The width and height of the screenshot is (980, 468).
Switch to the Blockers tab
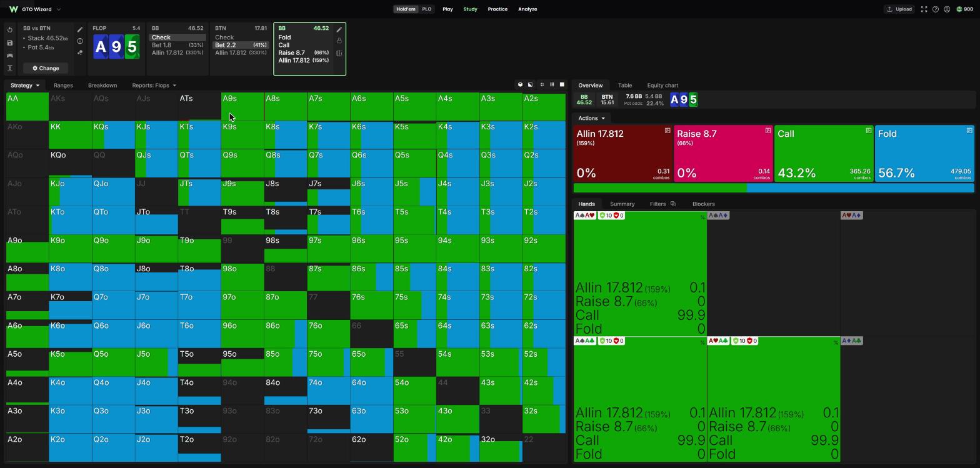[704, 204]
